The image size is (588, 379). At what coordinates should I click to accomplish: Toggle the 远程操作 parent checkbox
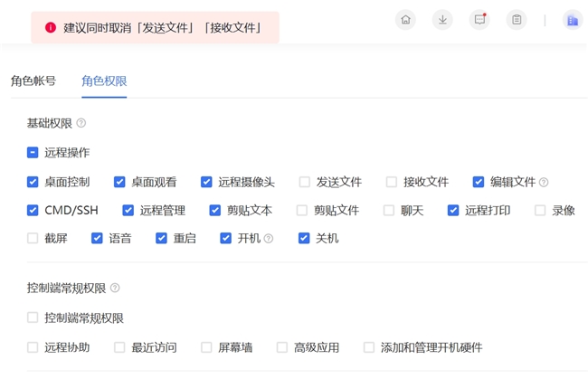[x=33, y=153]
